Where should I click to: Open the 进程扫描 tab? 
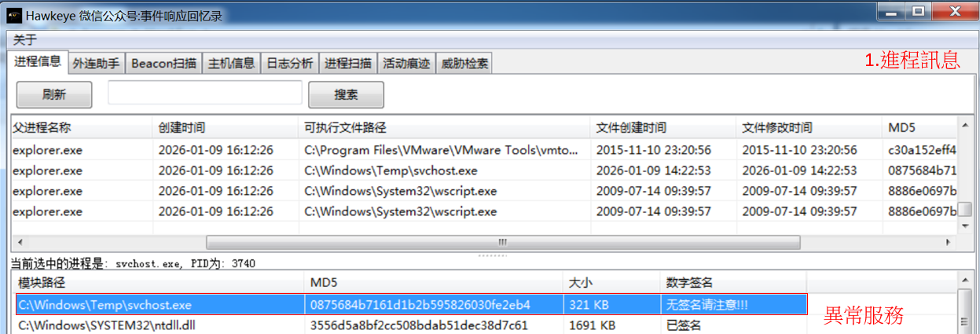click(348, 64)
